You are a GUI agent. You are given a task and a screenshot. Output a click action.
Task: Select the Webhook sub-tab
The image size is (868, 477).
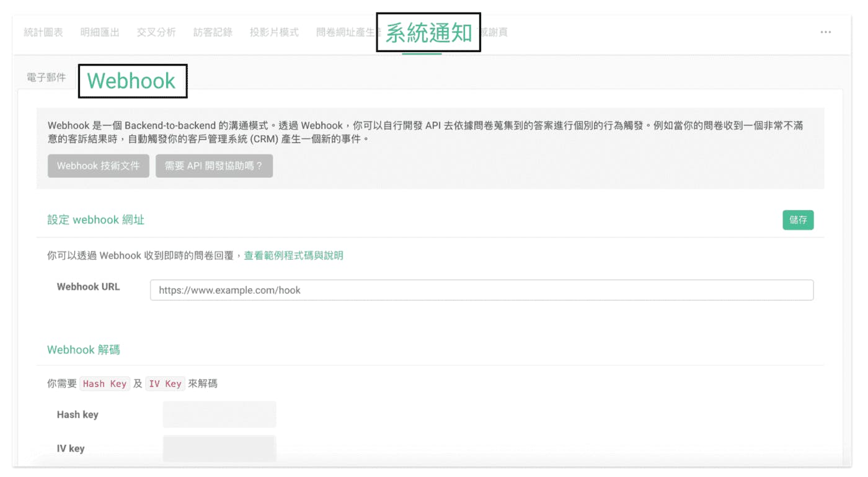[131, 81]
